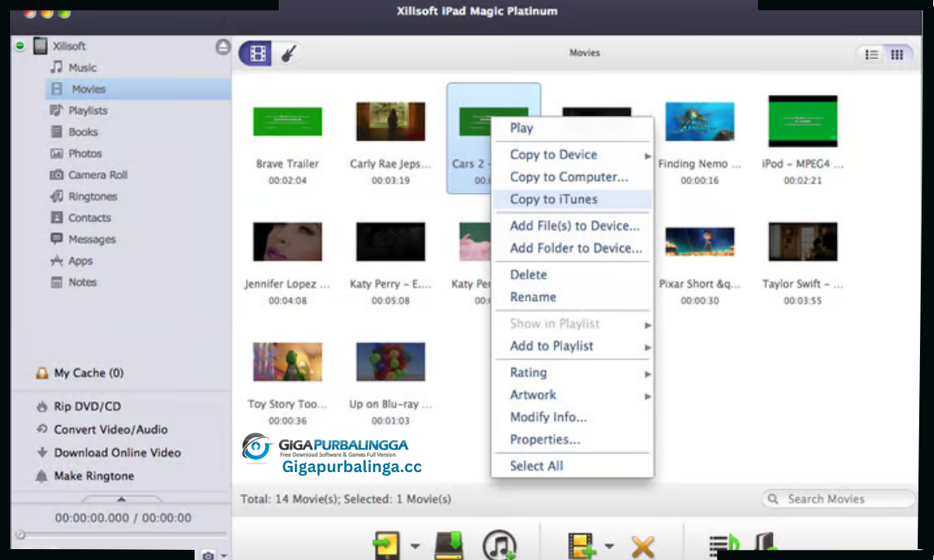Click the copy to iTunes toolbar icon
934x560 pixels.
coord(500,546)
